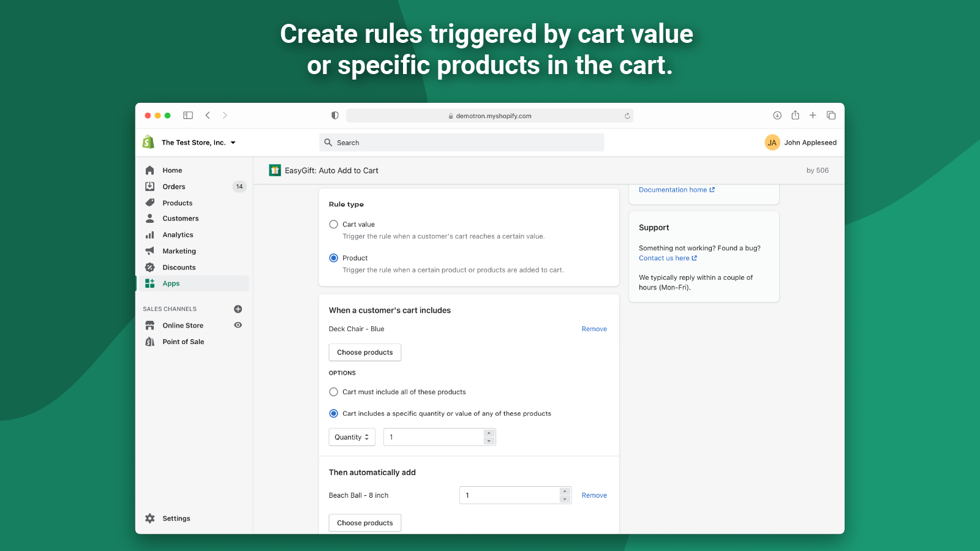The width and height of the screenshot is (980, 551).
Task: Click Choose products under Then automatically add
Action: coord(365,523)
